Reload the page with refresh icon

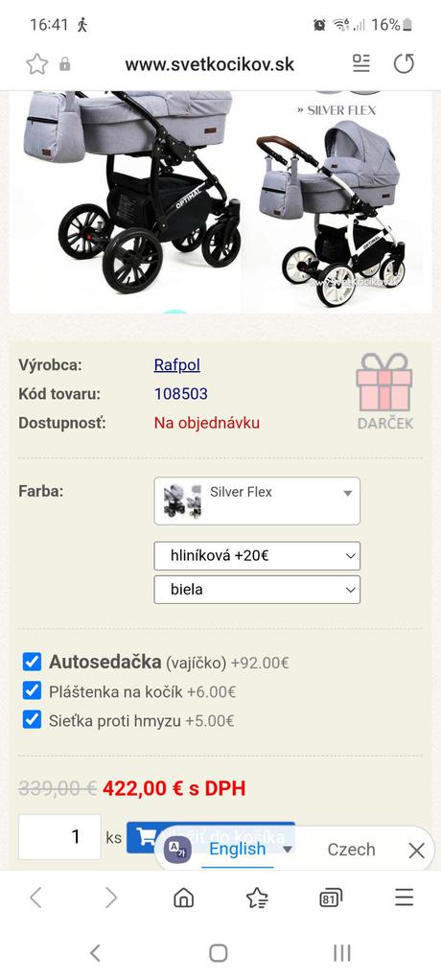click(404, 63)
